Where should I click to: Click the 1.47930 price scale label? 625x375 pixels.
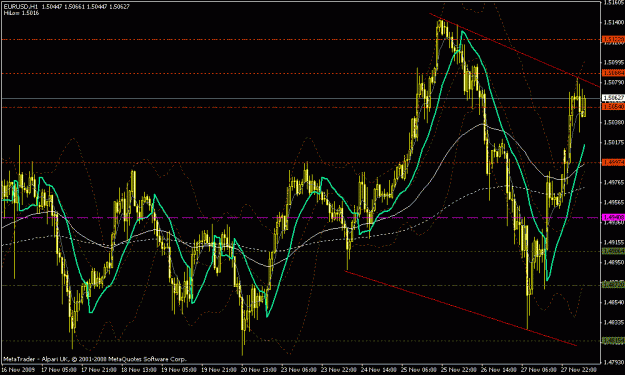[613, 362]
